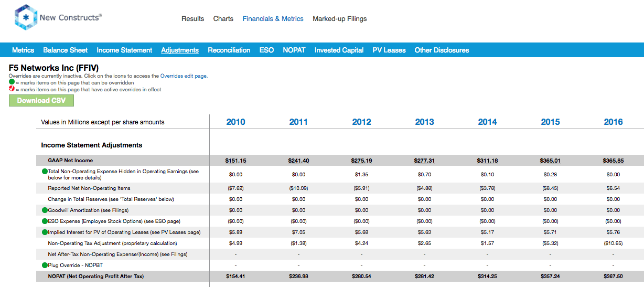Click GAAP Net Income value $311.18

[x=488, y=161]
